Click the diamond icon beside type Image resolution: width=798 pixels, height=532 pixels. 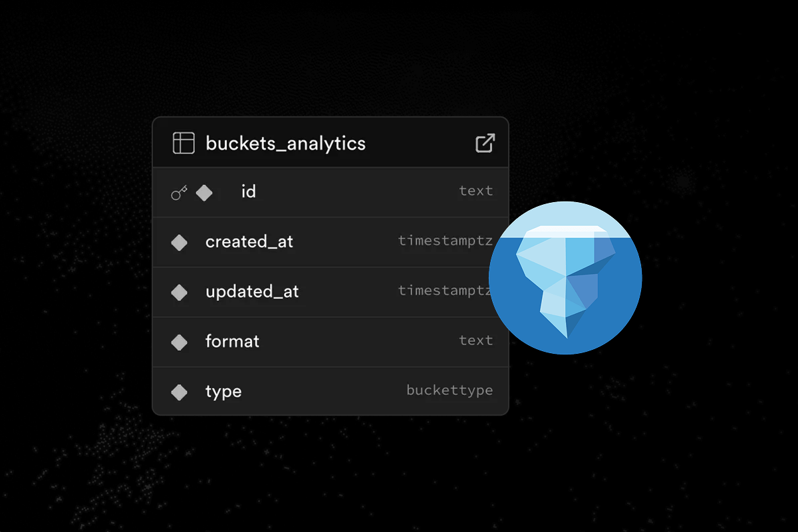point(179,391)
